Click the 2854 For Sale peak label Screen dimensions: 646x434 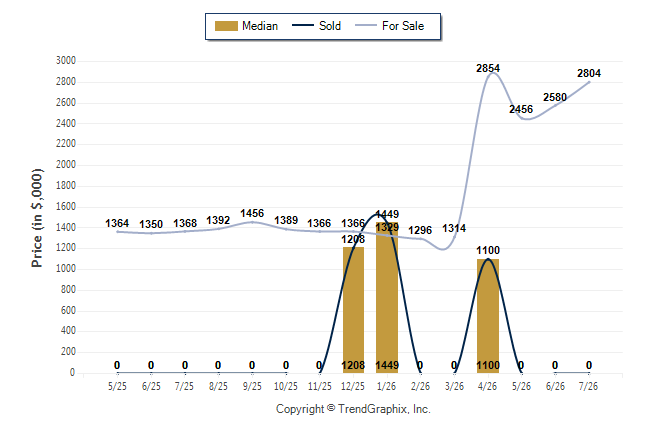(488, 68)
